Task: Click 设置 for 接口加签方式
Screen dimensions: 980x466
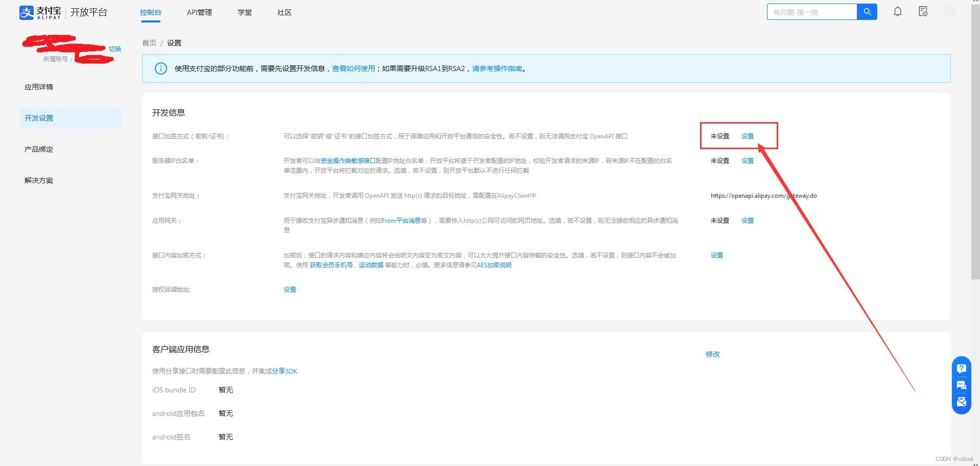Action: [748, 136]
